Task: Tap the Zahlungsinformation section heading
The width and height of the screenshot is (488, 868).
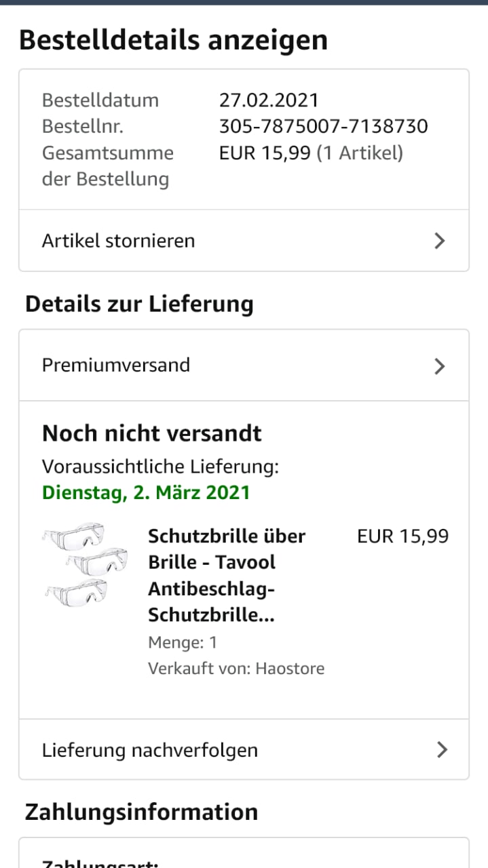Action: 141,812
